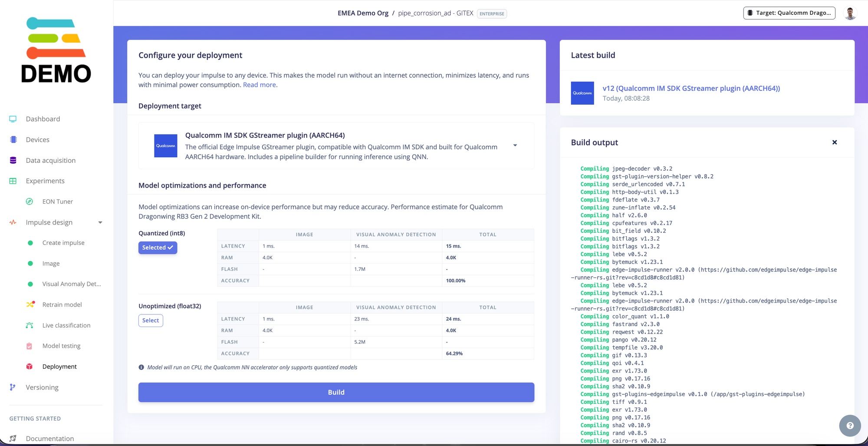
Task: Click the Deployment red cube icon
Action: [x=30, y=367]
